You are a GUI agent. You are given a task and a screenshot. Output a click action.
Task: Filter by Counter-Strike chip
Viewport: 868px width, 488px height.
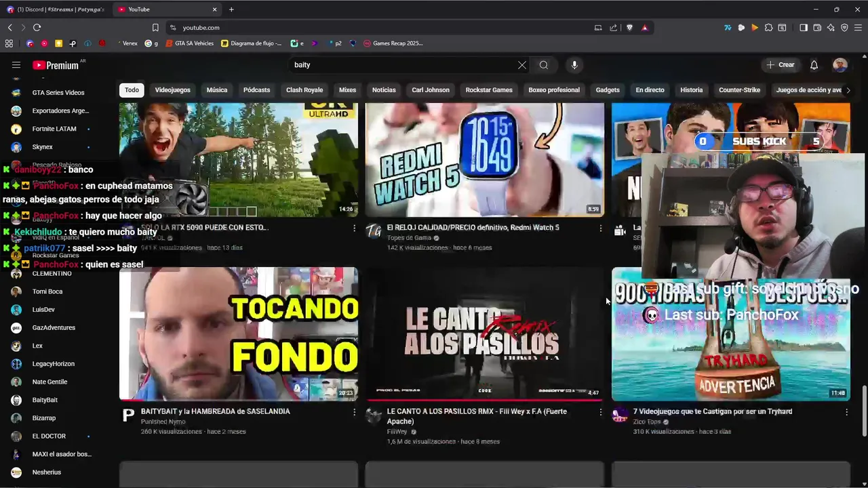739,90
